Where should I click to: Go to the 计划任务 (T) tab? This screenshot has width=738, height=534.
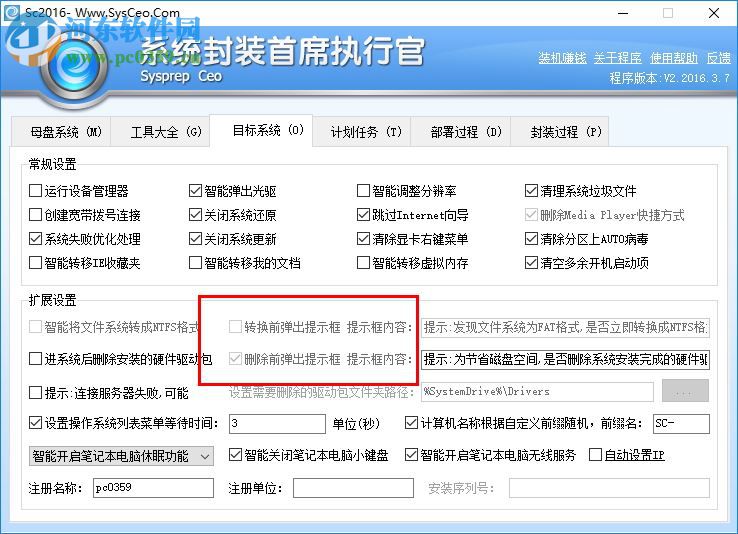point(362,132)
